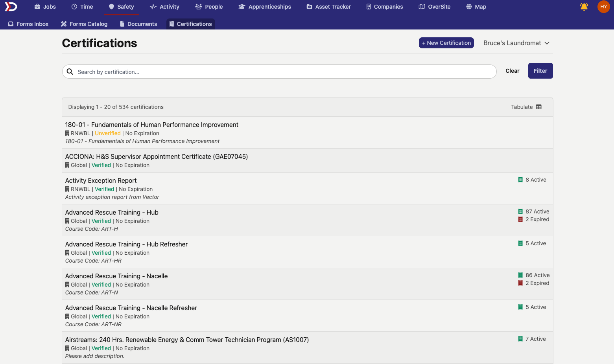
Task: Switch to the Asset Tracker section
Action: coord(328,7)
